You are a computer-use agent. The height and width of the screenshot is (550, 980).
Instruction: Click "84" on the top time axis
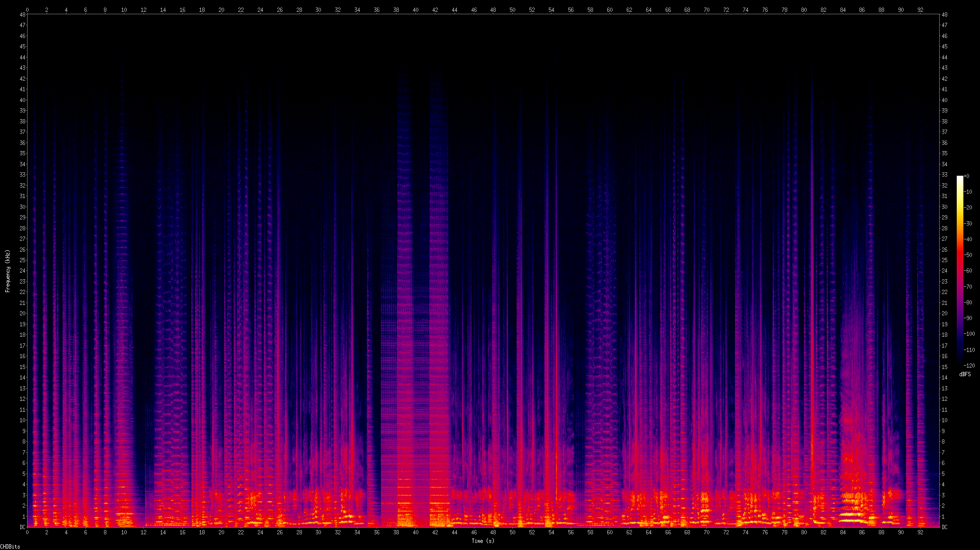coord(843,9)
